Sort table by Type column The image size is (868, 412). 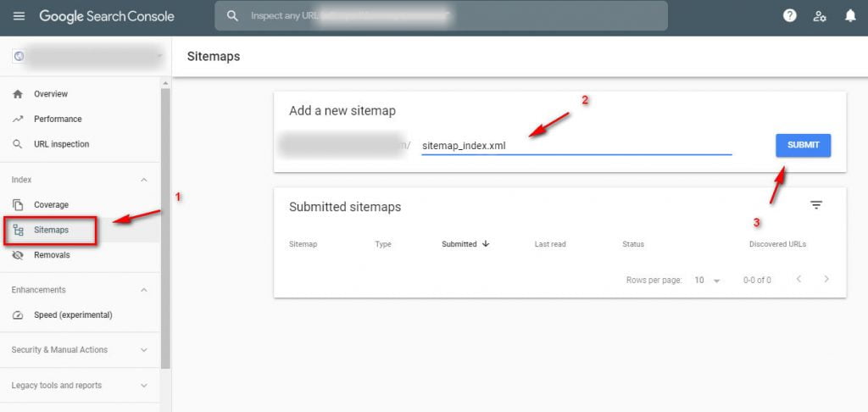pos(383,244)
